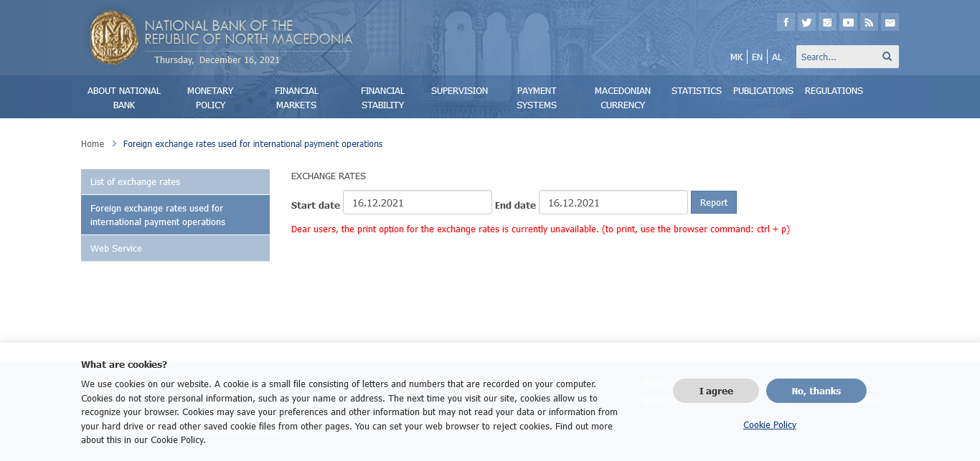
Task: Open the Cookie Policy link
Action: coord(769,425)
